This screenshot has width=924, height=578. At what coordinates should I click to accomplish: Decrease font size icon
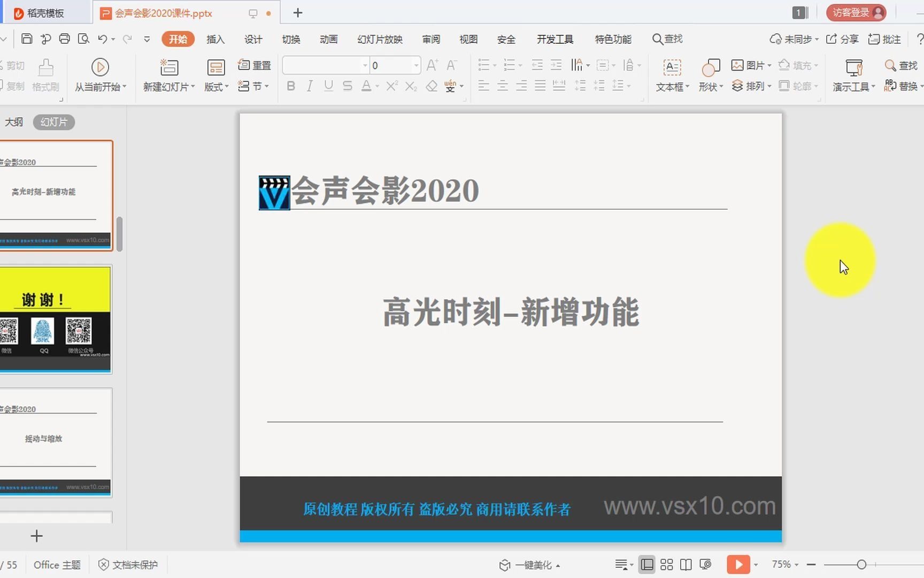coord(452,65)
